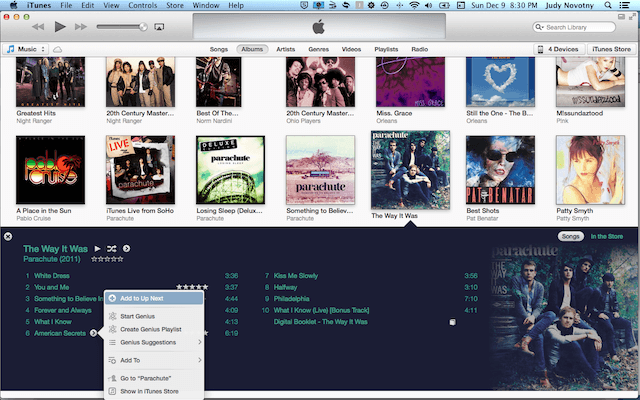Open the Controls menu

[x=142, y=5]
